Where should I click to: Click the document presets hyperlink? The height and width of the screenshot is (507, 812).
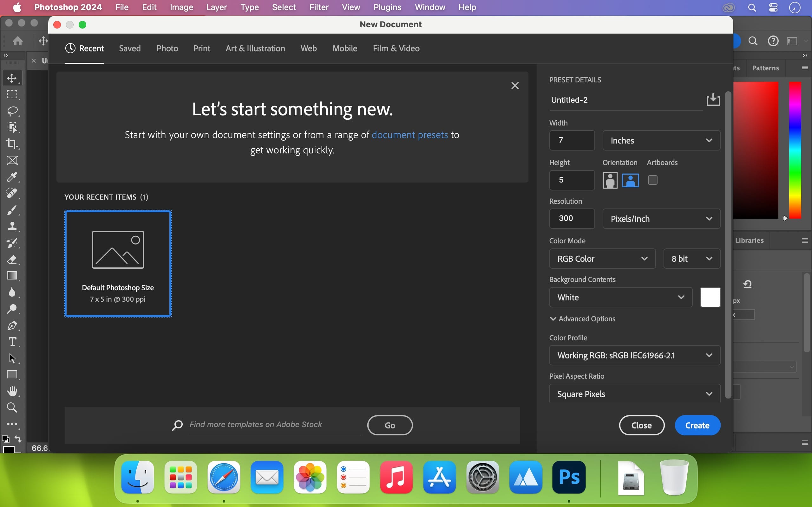pos(410,134)
